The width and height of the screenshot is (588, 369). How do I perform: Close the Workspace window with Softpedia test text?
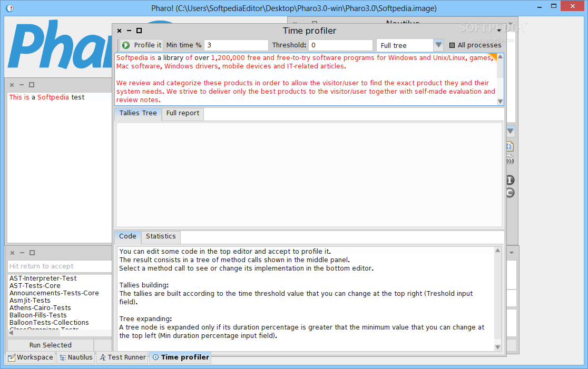pyautogui.click(x=12, y=85)
